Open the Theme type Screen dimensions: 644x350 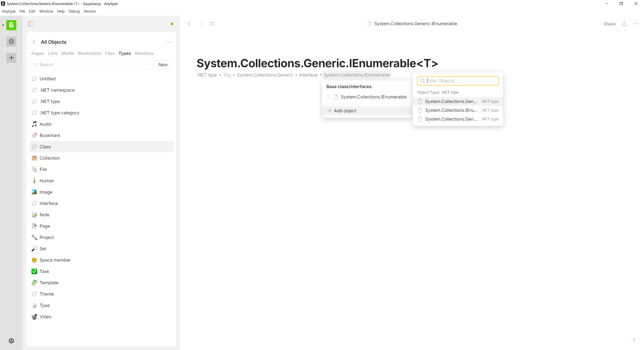[101, 294]
